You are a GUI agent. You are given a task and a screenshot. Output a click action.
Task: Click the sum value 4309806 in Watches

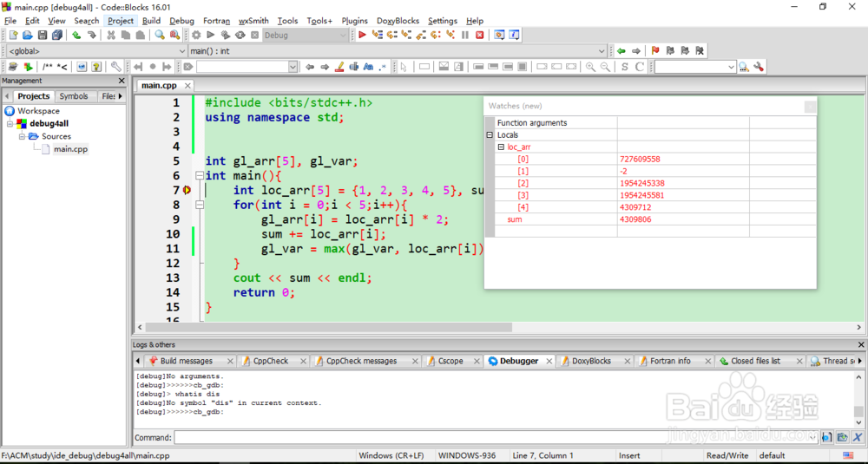[635, 219]
